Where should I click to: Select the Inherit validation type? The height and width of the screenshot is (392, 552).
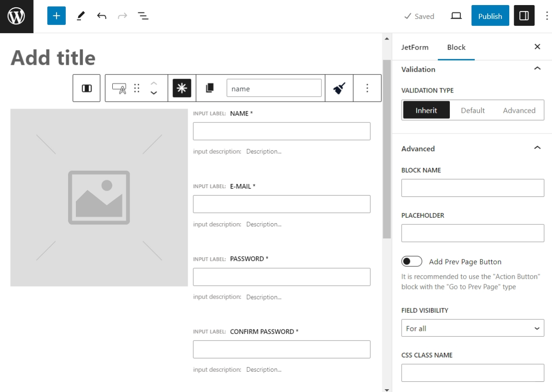tap(426, 110)
